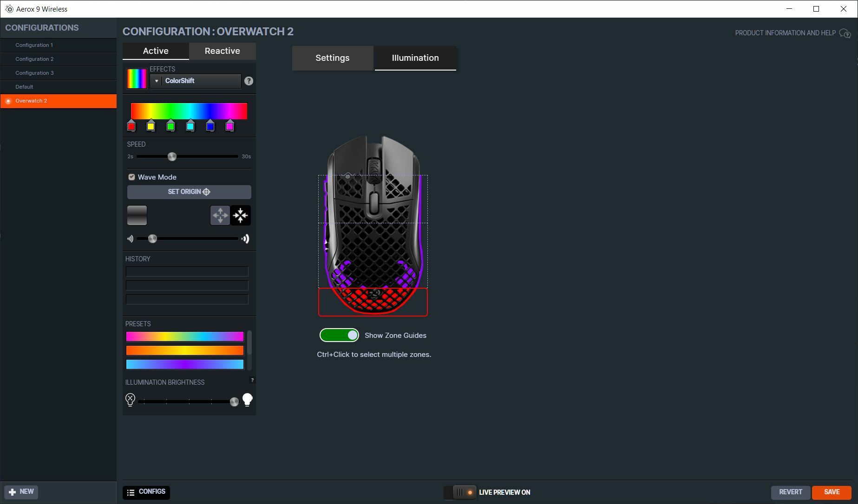Open the Settings tab
Viewport: 858px width, 504px height.
[x=332, y=58]
